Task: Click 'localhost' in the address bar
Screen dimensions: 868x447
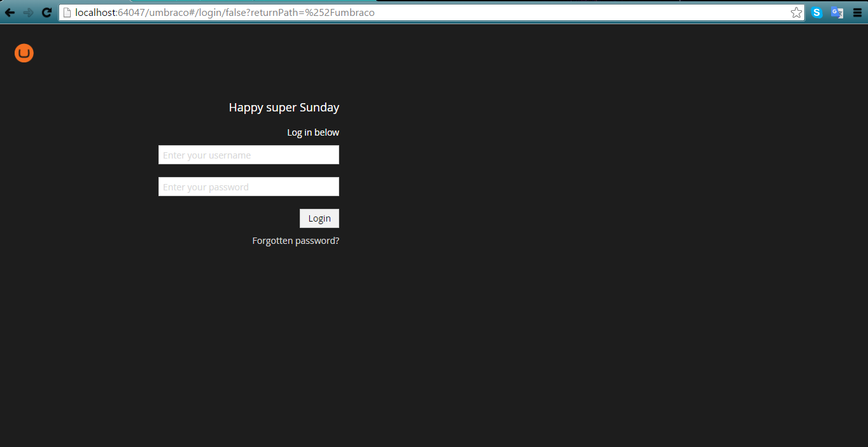Action: tap(95, 13)
